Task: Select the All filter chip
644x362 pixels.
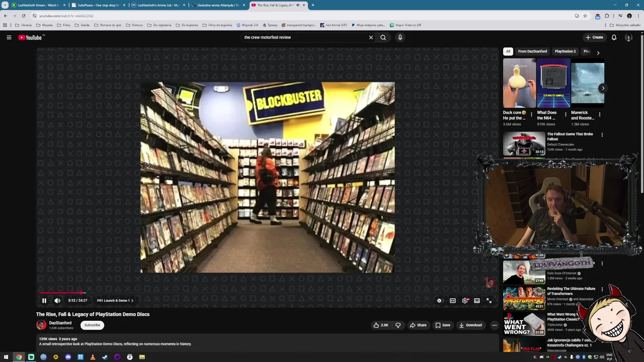Action: point(508,51)
